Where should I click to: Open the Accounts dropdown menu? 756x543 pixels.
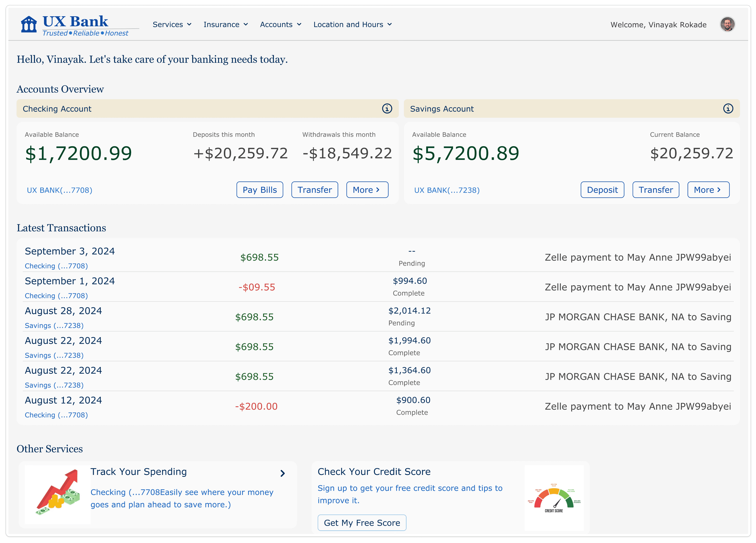coord(281,24)
